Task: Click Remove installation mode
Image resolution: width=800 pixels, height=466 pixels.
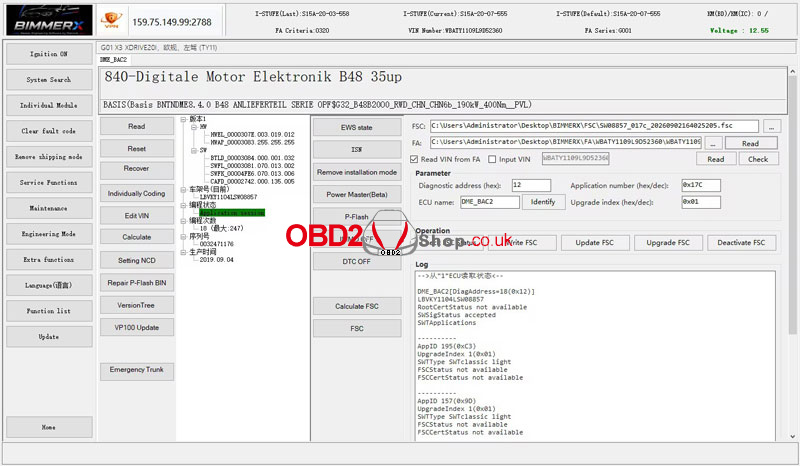Action: point(357,172)
